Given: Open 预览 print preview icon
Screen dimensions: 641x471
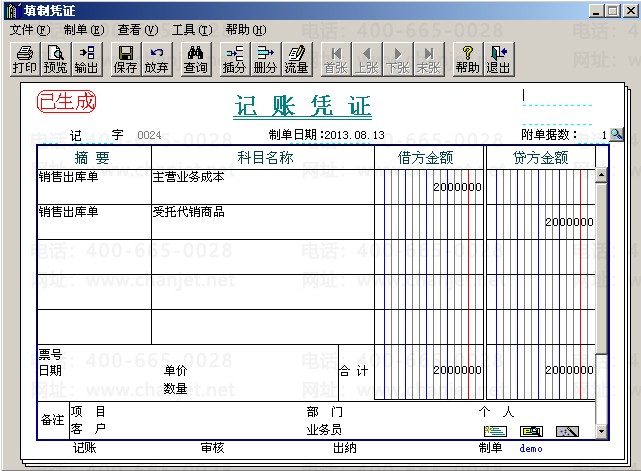Looking at the screenshot, I should coord(55,60).
